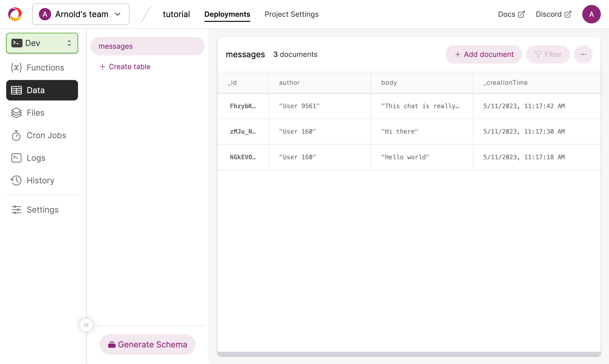Image resolution: width=609 pixels, height=364 pixels.
Task: Open the History panel
Action: point(40,180)
